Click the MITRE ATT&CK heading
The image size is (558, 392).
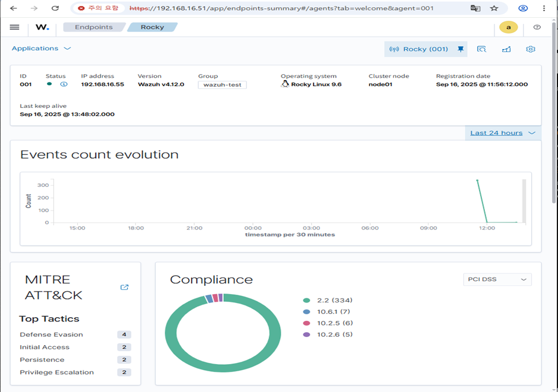(53, 287)
